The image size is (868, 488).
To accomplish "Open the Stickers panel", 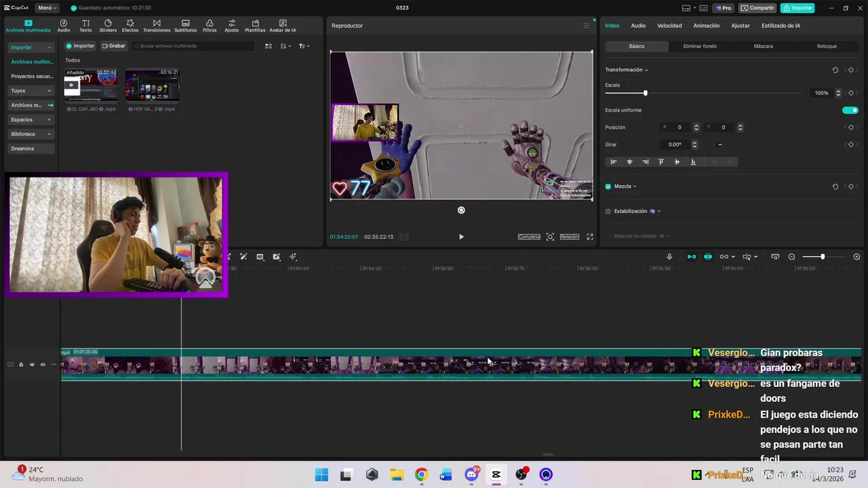I will tap(108, 26).
